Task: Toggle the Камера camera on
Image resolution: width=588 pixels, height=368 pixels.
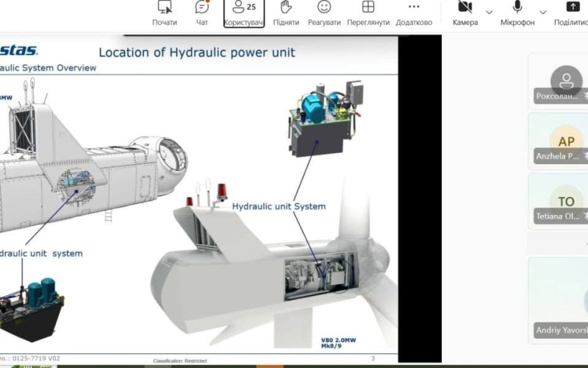Action: click(465, 13)
